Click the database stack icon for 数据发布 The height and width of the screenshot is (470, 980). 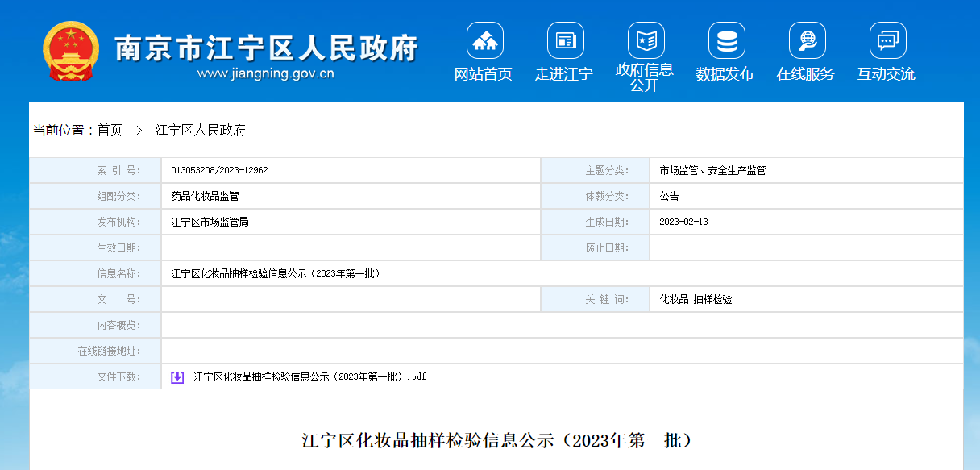click(x=726, y=40)
